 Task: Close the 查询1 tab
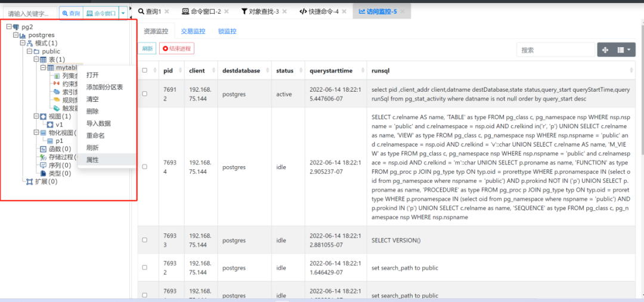coord(167,11)
